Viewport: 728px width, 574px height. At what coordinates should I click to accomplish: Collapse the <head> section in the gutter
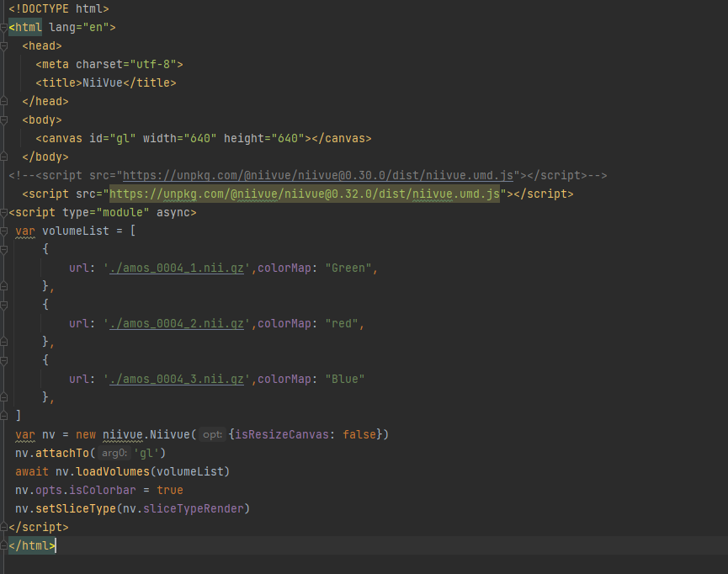coord(4,45)
